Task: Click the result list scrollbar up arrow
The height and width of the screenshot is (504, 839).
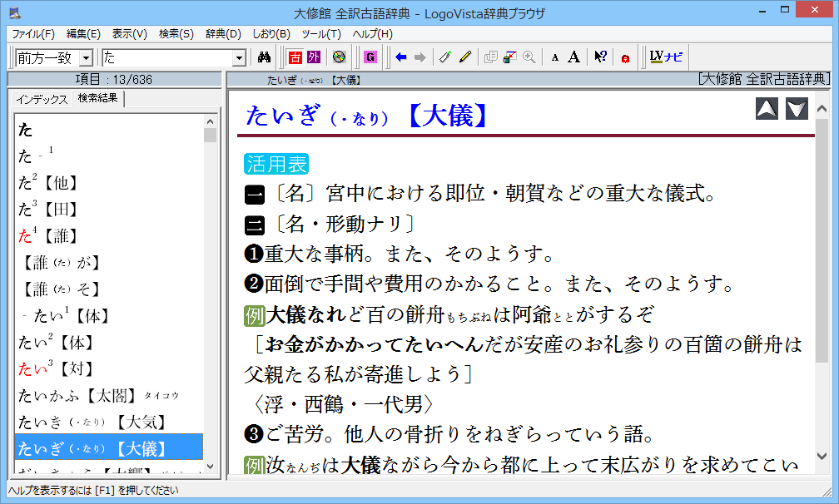Action: pyautogui.click(x=210, y=121)
